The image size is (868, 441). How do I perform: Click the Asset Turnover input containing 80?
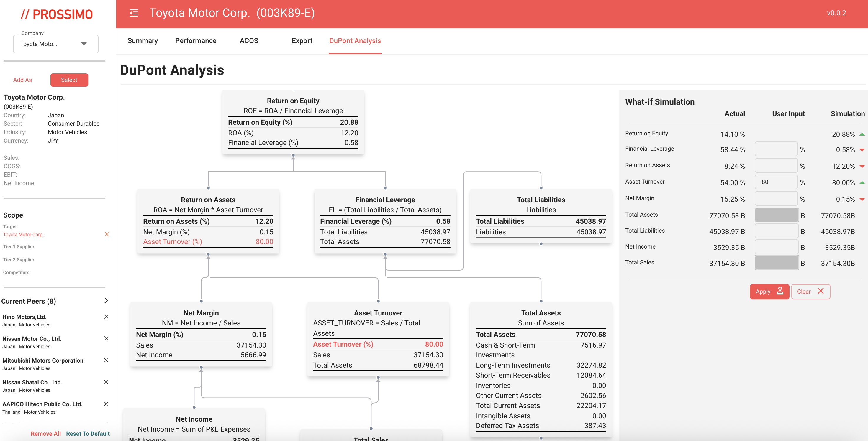[x=776, y=182]
